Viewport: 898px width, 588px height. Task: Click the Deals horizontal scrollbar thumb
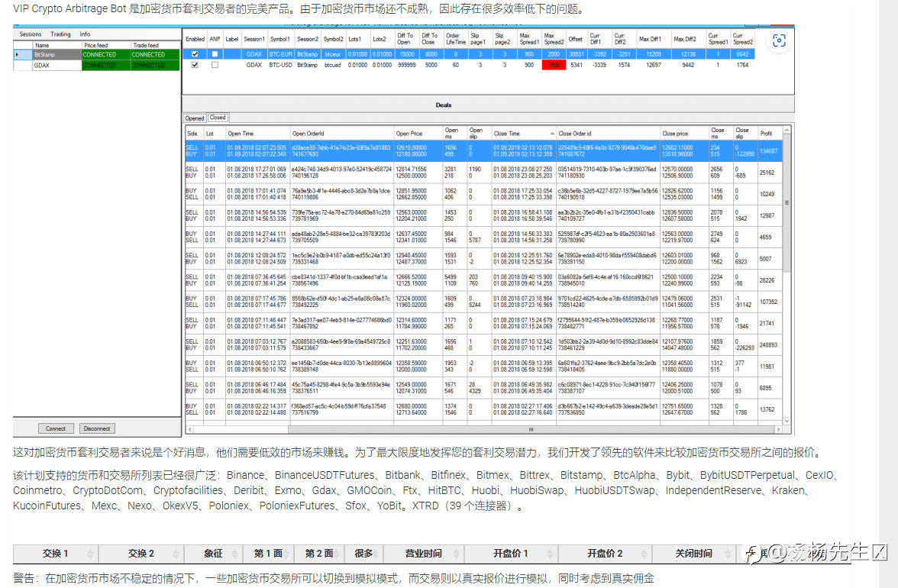(x=531, y=429)
